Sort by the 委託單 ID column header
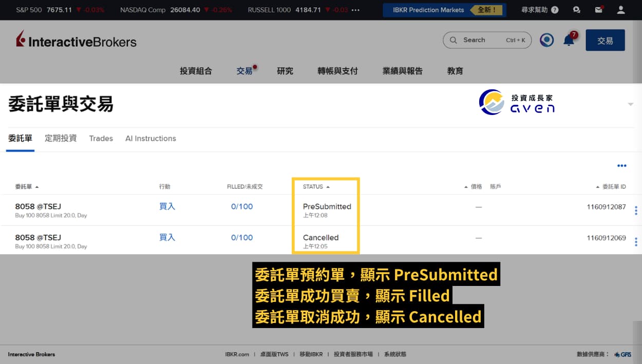Viewport: 642px width, 364px height. coord(611,187)
